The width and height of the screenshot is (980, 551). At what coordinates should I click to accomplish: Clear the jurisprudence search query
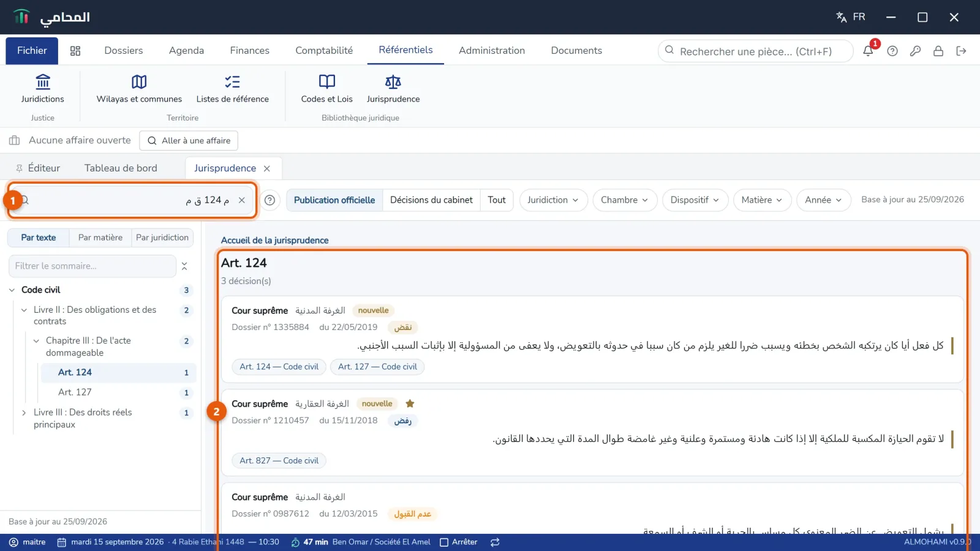coord(242,200)
